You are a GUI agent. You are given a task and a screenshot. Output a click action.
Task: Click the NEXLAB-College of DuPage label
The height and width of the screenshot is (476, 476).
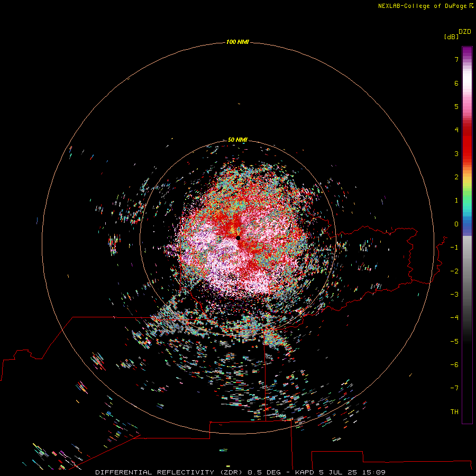pos(425,6)
